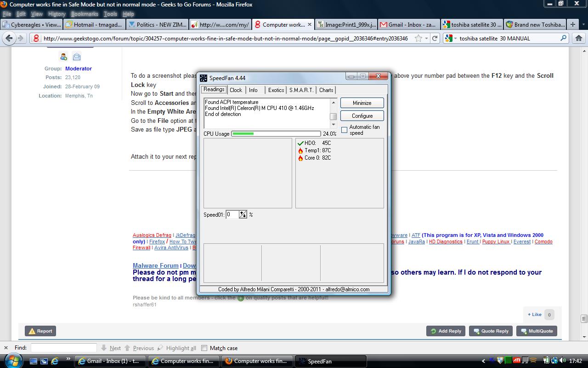This screenshot has width=588, height=368.
Task: Click the wireless network tray icon
Action: coord(533,361)
